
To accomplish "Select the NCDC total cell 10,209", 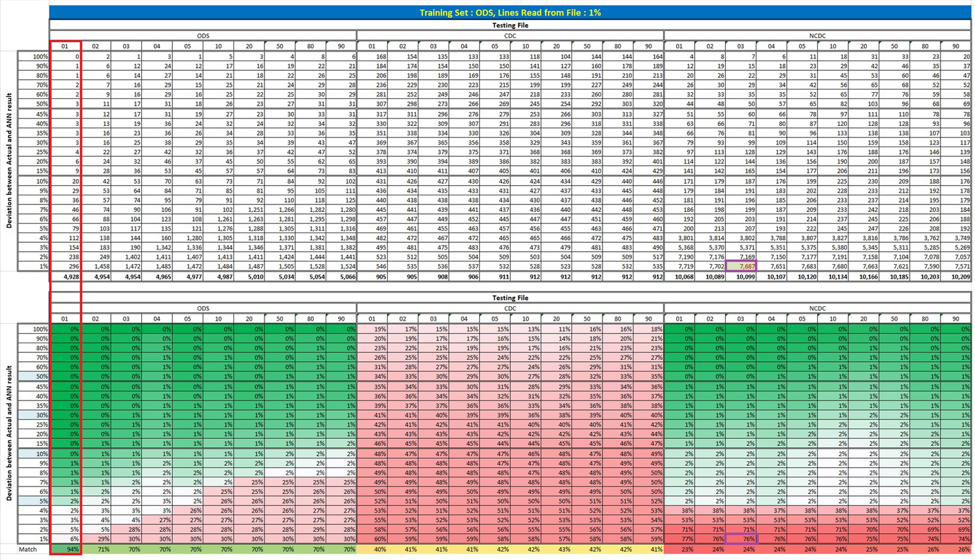I will click(x=956, y=278).
